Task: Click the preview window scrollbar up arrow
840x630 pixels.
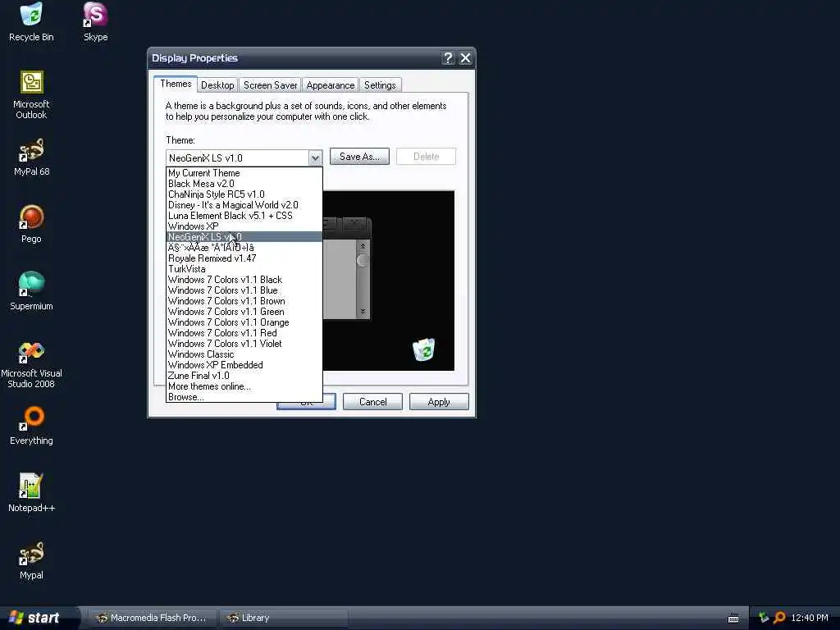Action: click(x=363, y=246)
